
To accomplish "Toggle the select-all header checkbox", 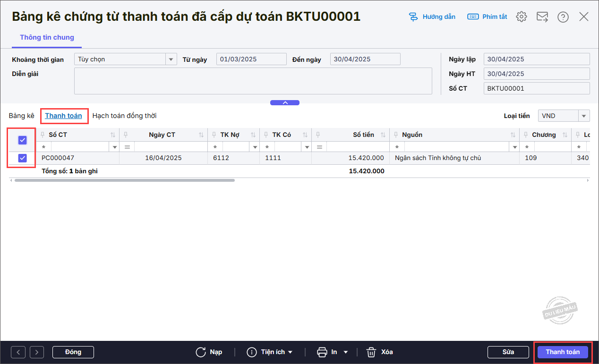I will (22, 140).
